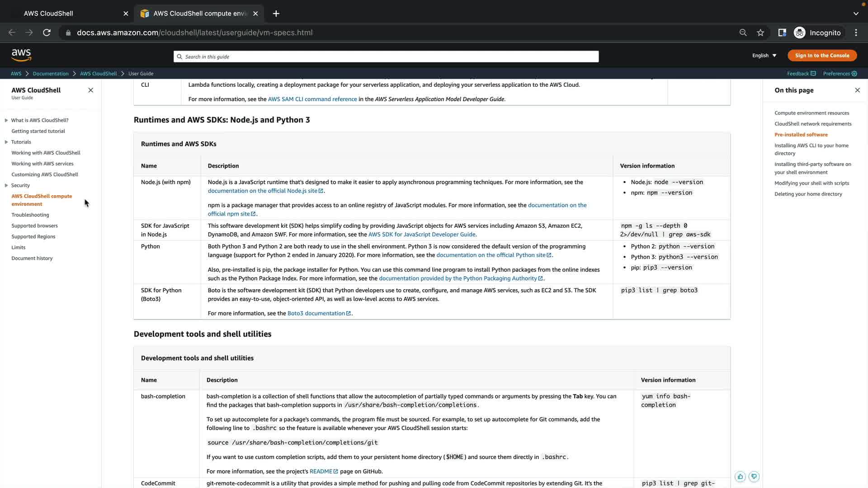Open the browser zoom magnifier icon
This screenshot has height=488, width=868.
click(743, 33)
